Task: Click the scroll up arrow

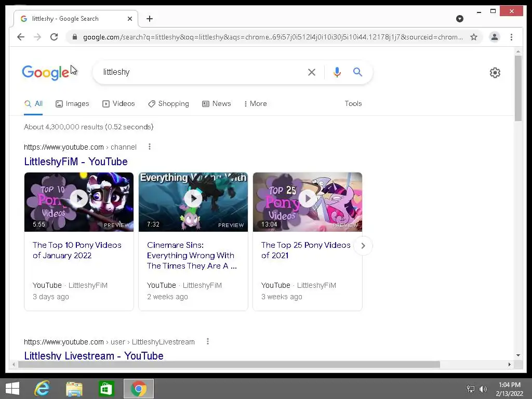Action: pyautogui.click(x=518, y=51)
